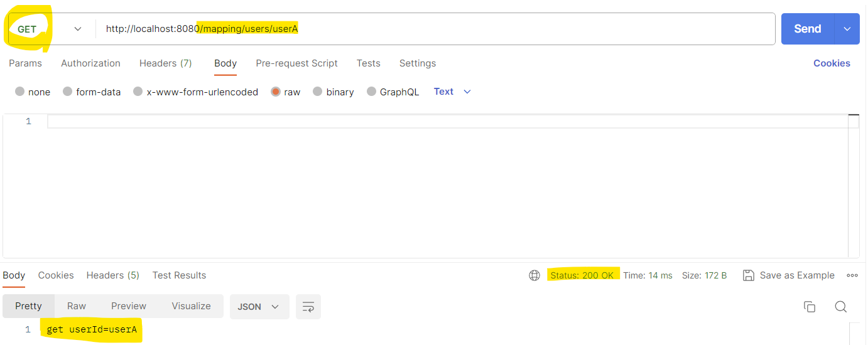
Task: Open the Text format dropdown
Action: 452,92
